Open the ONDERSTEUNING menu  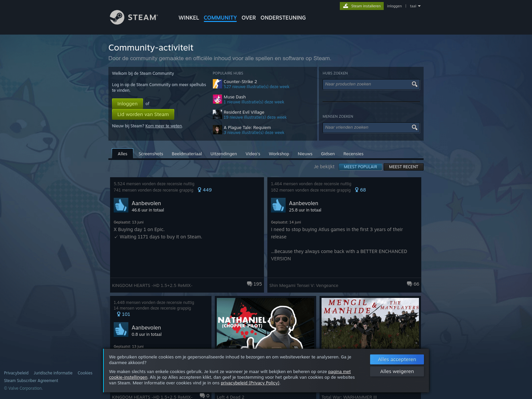[x=283, y=18]
